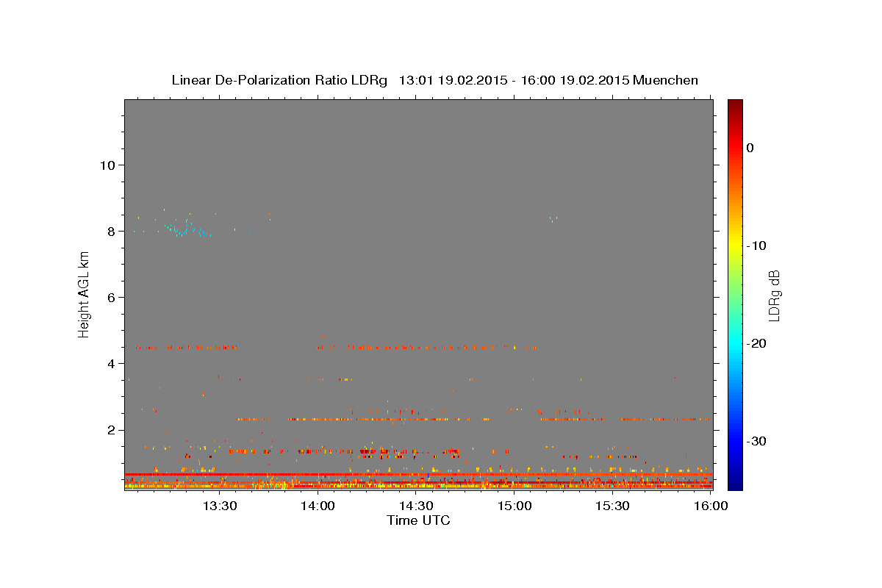Click the "13:01 19.02.2015" start time in the title

pos(453,80)
